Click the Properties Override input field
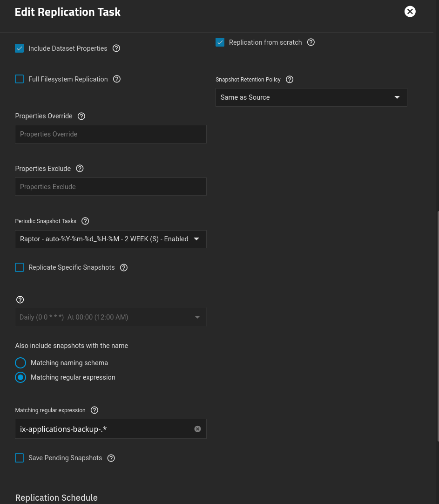The image size is (439, 504). click(111, 134)
